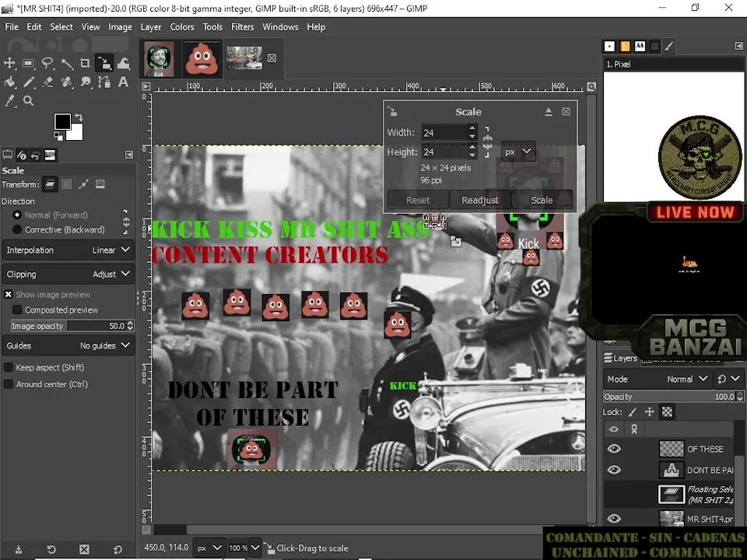Enable Composited preview checkbox
Image resolution: width=747 pixels, height=560 pixels.
[17, 310]
